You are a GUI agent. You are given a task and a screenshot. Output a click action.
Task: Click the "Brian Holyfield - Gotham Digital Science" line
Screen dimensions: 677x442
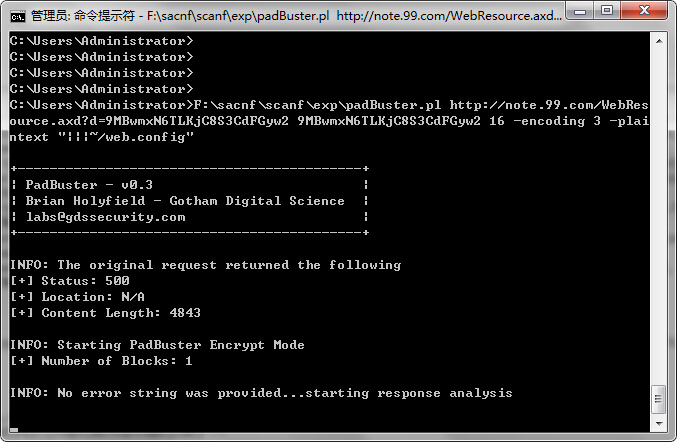pyautogui.click(x=185, y=201)
